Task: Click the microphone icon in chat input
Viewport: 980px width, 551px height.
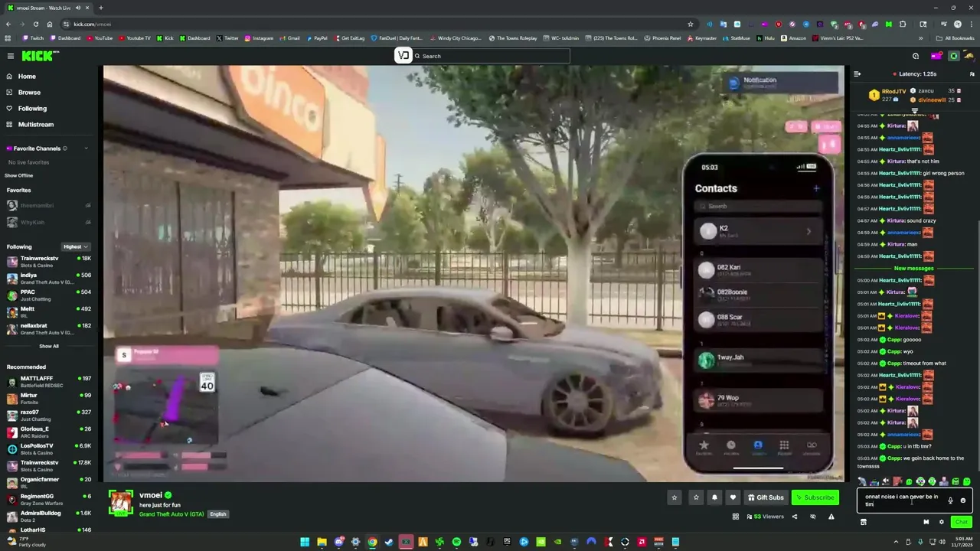Action: (950, 500)
